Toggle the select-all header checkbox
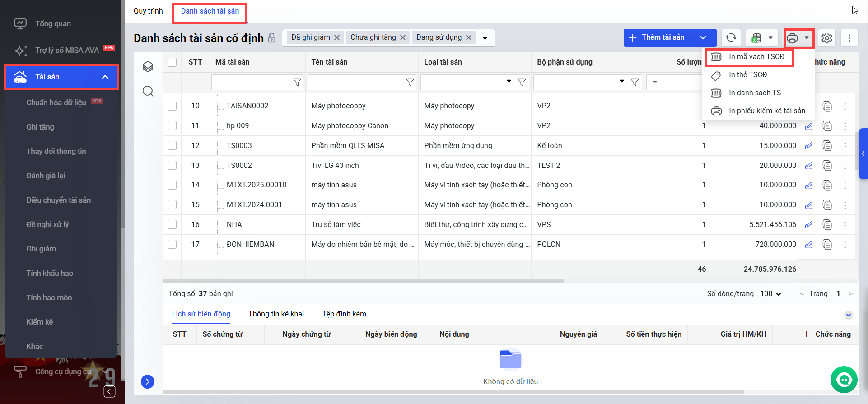This screenshot has height=404, width=868. tap(172, 62)
